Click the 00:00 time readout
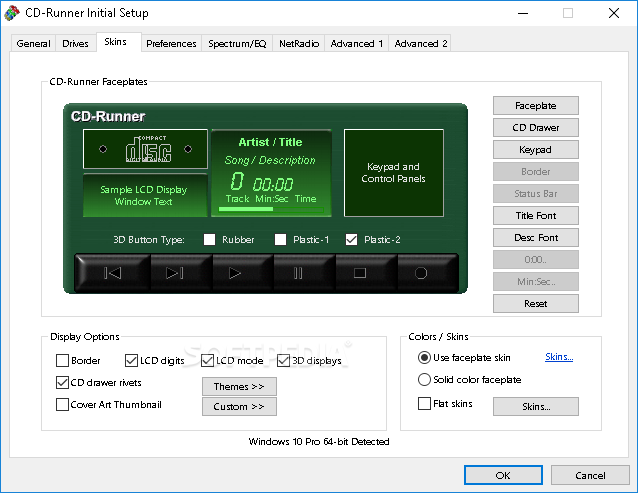Viewport: 638px width, 493px height. pos(273,185)
